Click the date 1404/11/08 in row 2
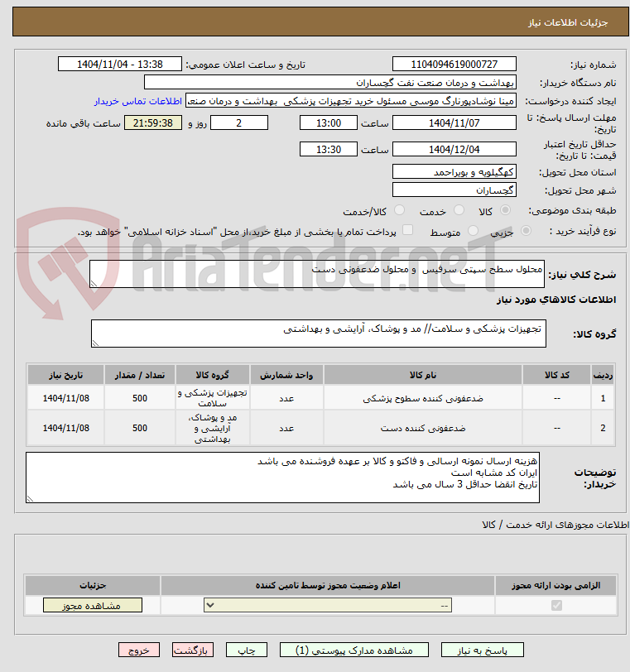 pyautogui.click(x=65, y=428)
